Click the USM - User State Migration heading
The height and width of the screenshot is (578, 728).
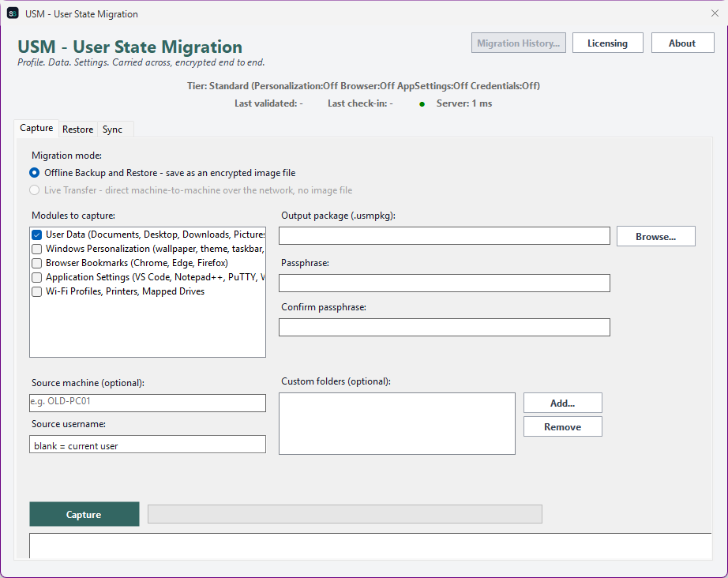[x=130, y=47]
